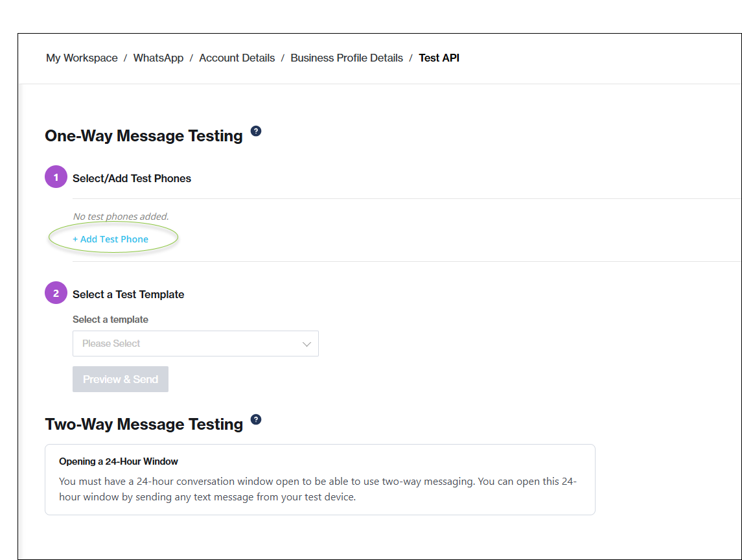The width and height of the screenshot is (742, 560).
Task: Click the chevron arrow in template dropdown
Action: (x=307, y=344)
